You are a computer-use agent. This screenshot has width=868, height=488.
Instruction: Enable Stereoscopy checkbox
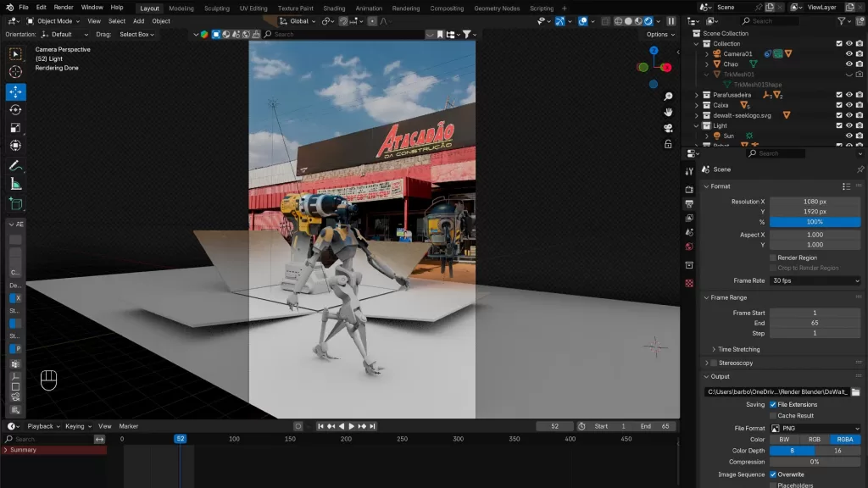(714, 363)
